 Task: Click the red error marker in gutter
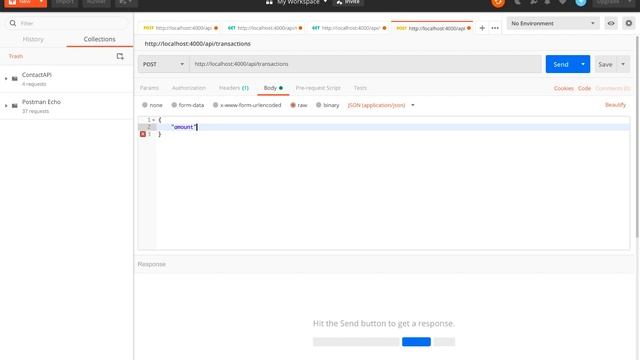point(142,134)
